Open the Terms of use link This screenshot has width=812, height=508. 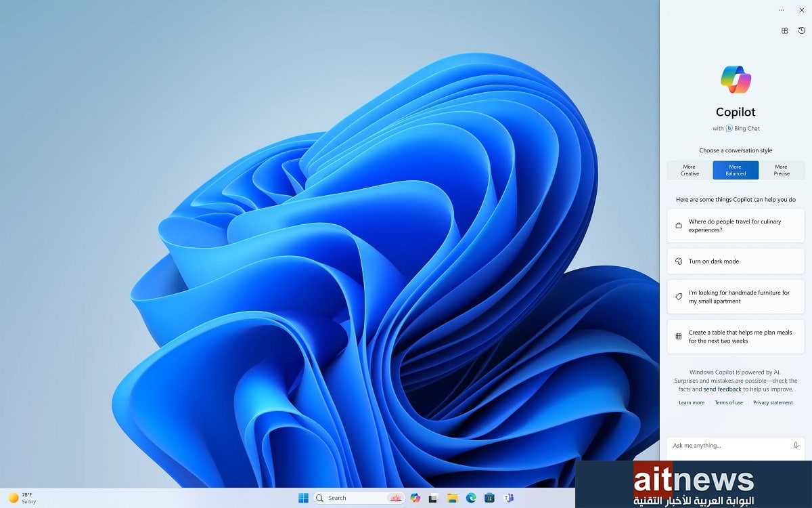[729, 403]
